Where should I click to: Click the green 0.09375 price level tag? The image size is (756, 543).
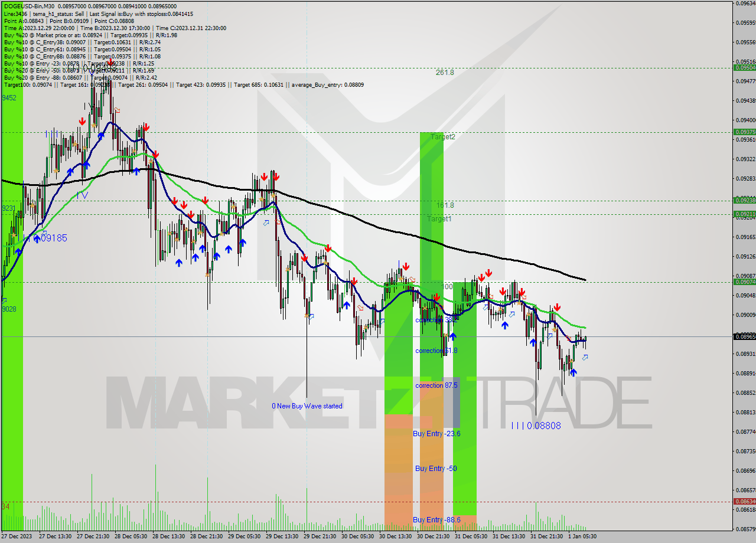coord(744,132)
